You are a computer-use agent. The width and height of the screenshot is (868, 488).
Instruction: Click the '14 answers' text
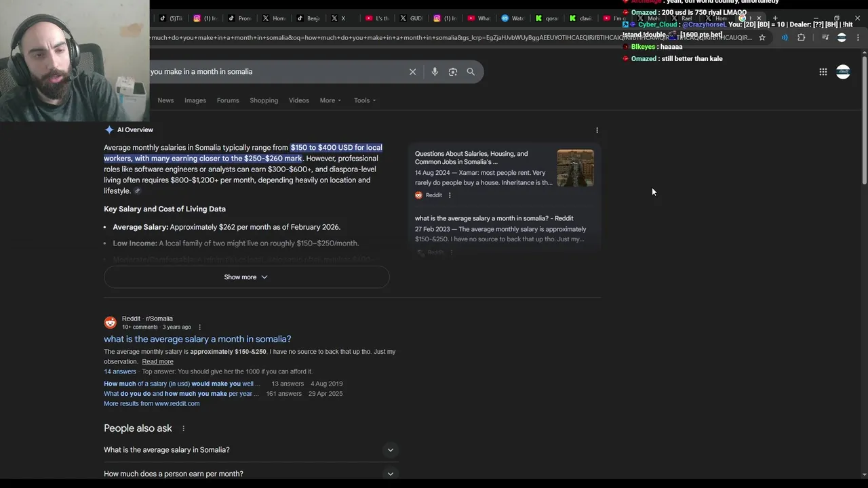[x=120, y=371]
